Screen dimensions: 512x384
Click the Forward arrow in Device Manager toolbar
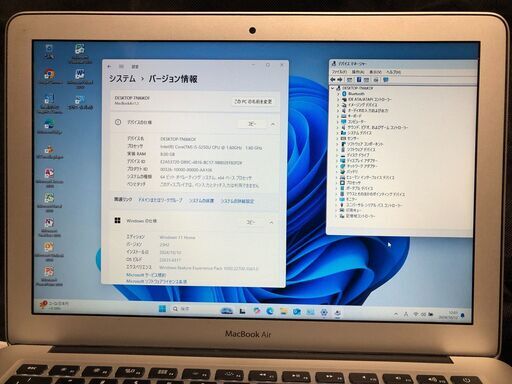pyautogui.click(x=340, y=80)
